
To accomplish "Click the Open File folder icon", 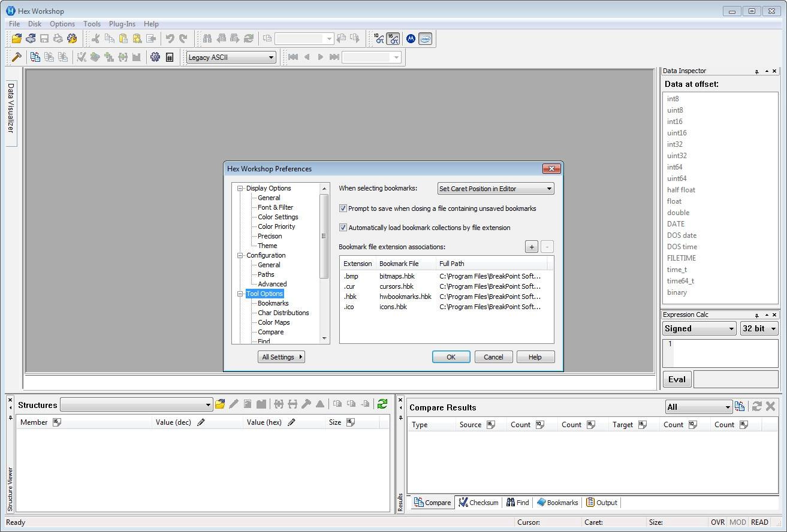I will [17, 38].
